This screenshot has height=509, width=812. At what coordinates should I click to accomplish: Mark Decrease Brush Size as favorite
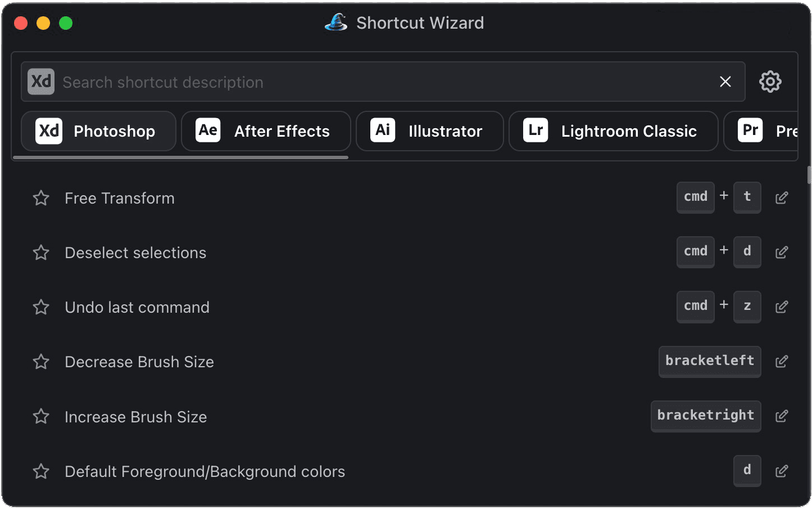pos(41,362)
